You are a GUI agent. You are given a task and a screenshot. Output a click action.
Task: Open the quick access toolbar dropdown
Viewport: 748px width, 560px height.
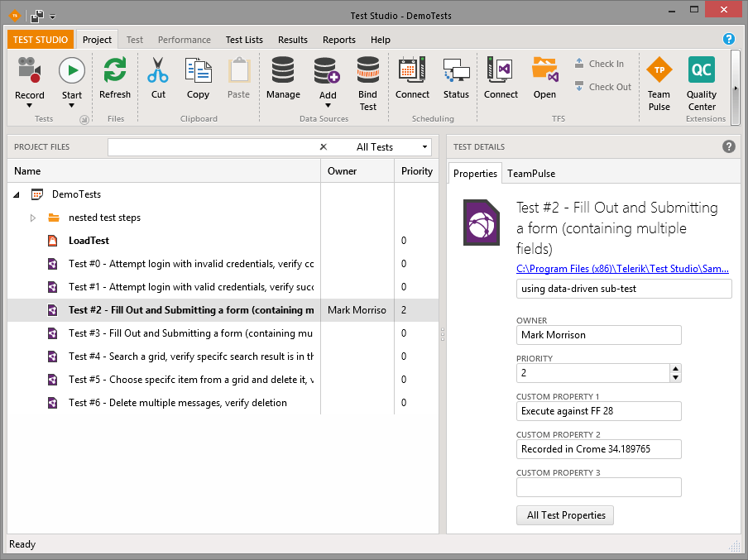click(x=52, y=17)
